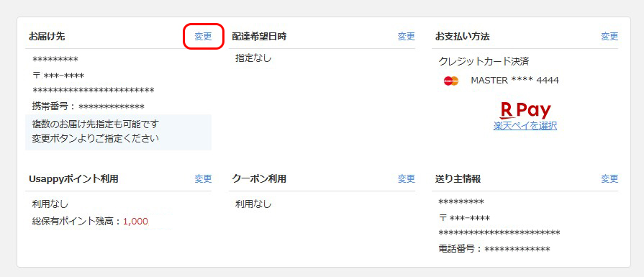Click the お支払い方法 heading
The height and width of the screenshot is (277, 644).
coord(463,37)
